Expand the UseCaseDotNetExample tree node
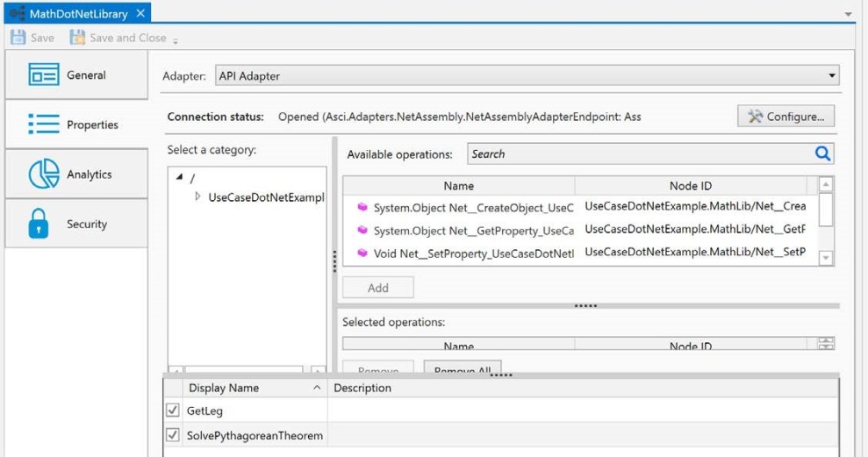The image size is (868, 457). pos(198,197)
